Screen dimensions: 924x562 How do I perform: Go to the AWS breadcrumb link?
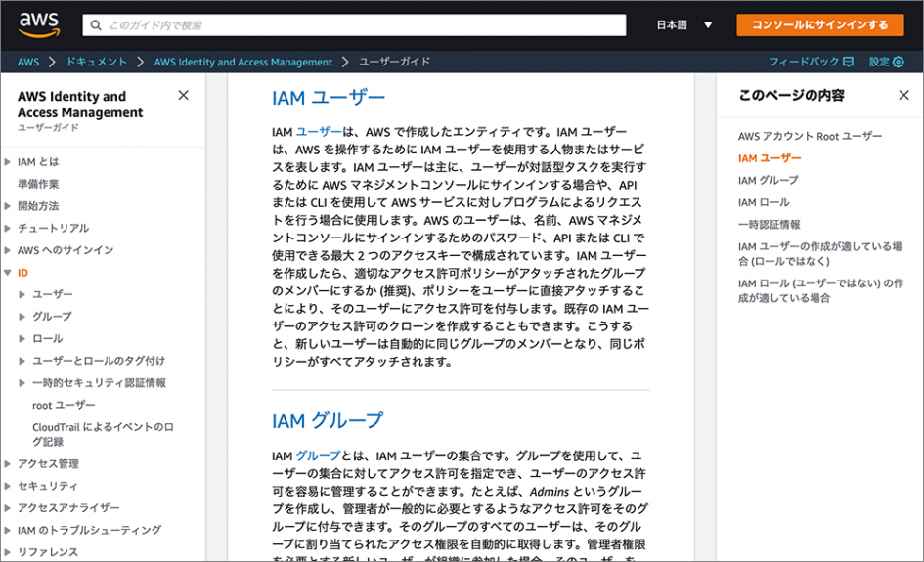point(28,62)
